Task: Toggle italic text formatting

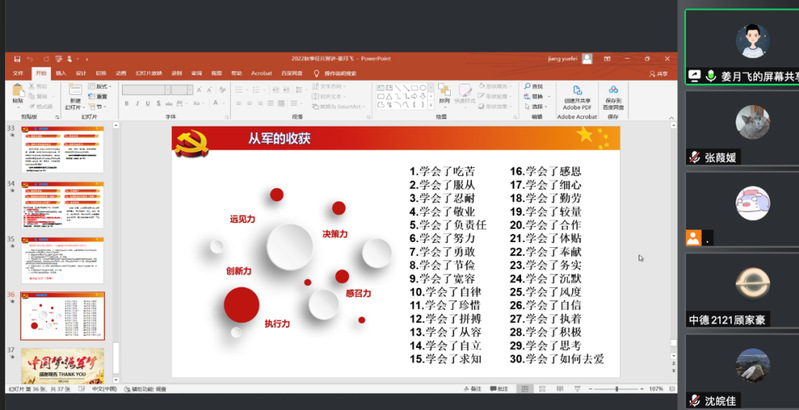Action: [x=138, y=103]
